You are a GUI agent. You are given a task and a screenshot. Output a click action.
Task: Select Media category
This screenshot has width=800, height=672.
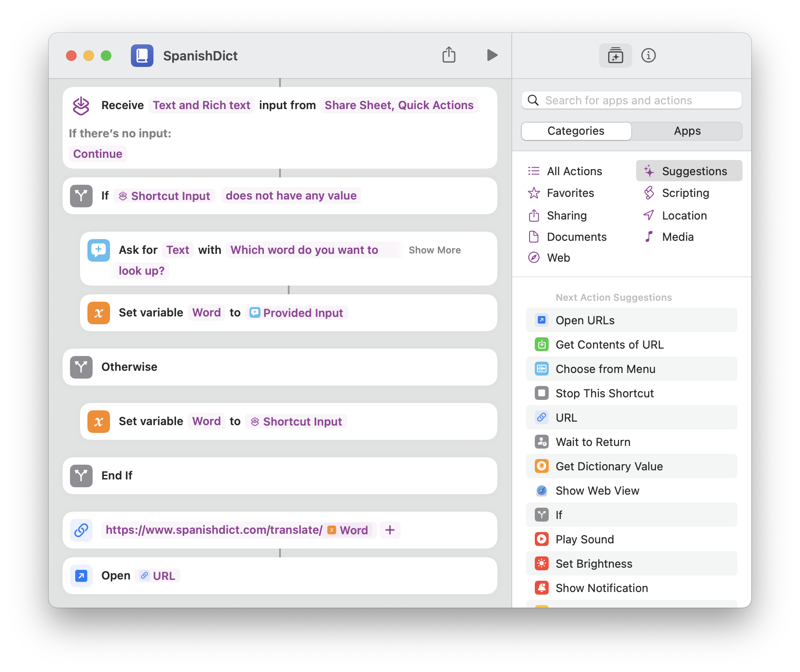(x=669, y=237)
